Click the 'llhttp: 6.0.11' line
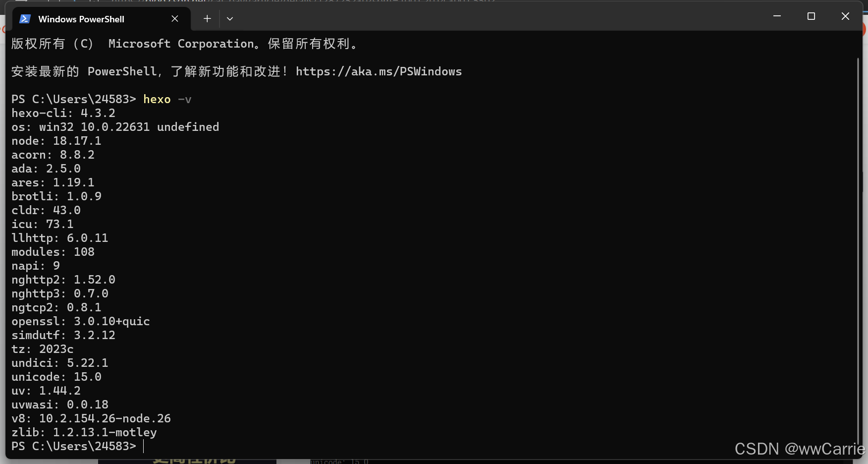Screen dimensions: 868x464 pyautogui.click(x=60, y=238)
